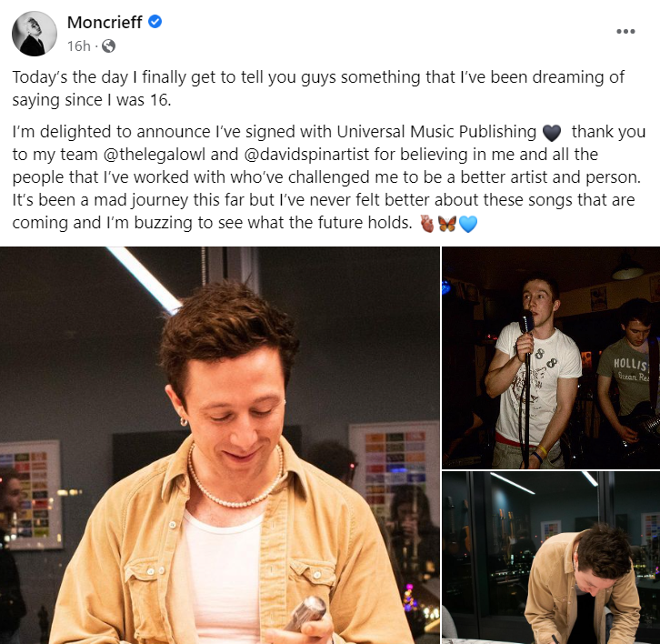Open the photo of singer holding microphone
660x644 pixels.
(x=551, y=357)
